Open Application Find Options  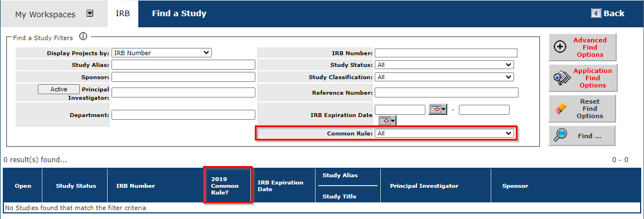583,78
